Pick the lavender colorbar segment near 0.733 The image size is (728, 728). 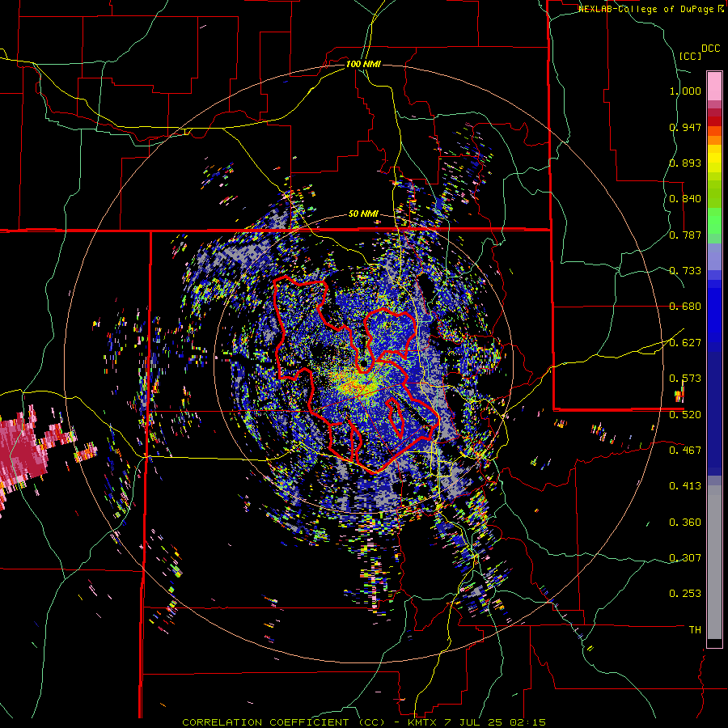pos(714,256)
